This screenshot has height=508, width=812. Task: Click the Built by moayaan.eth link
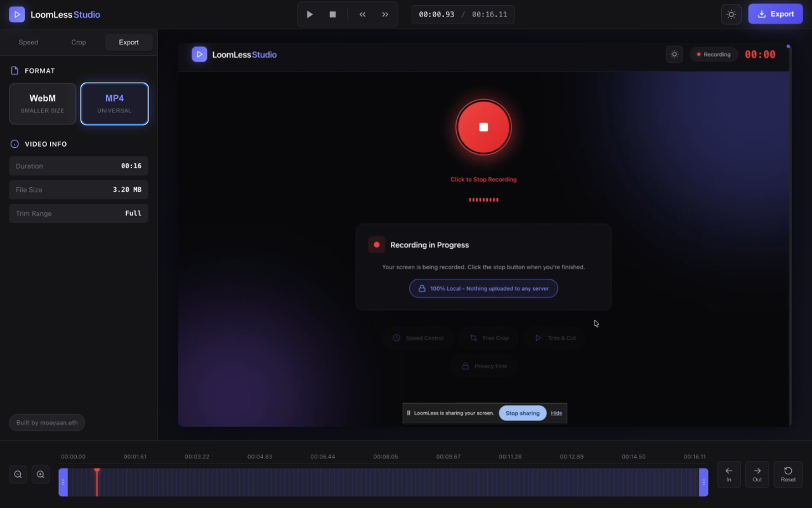[46, 422]
